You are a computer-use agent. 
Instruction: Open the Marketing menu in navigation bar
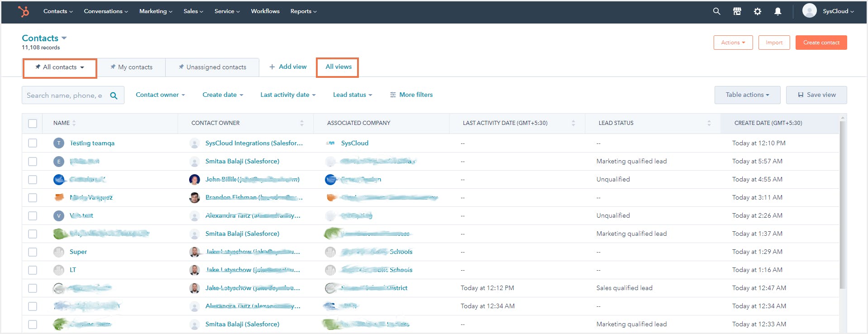pyautogui.click(x=155, y=11)
